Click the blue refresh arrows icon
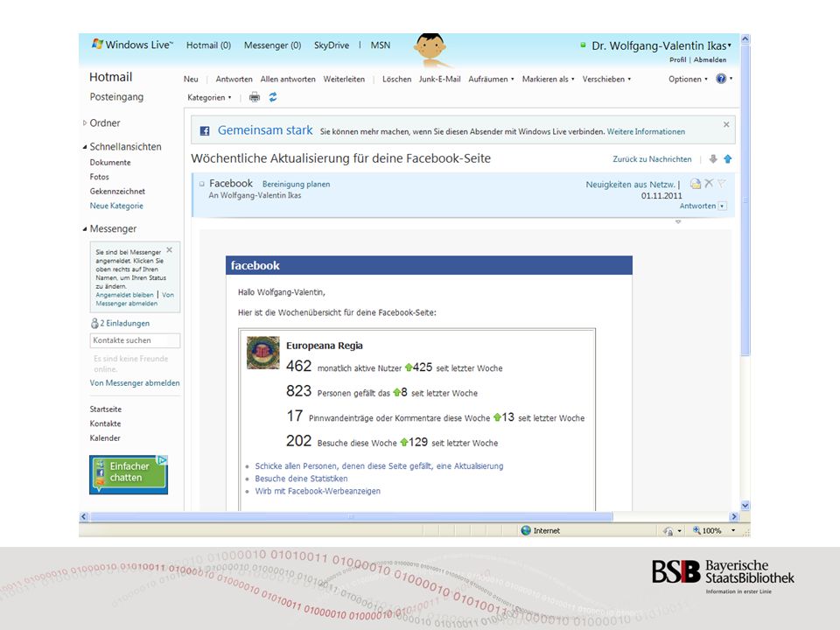Image resolution: width=840 pixels, height=630 pixels. tap(273, 97)
